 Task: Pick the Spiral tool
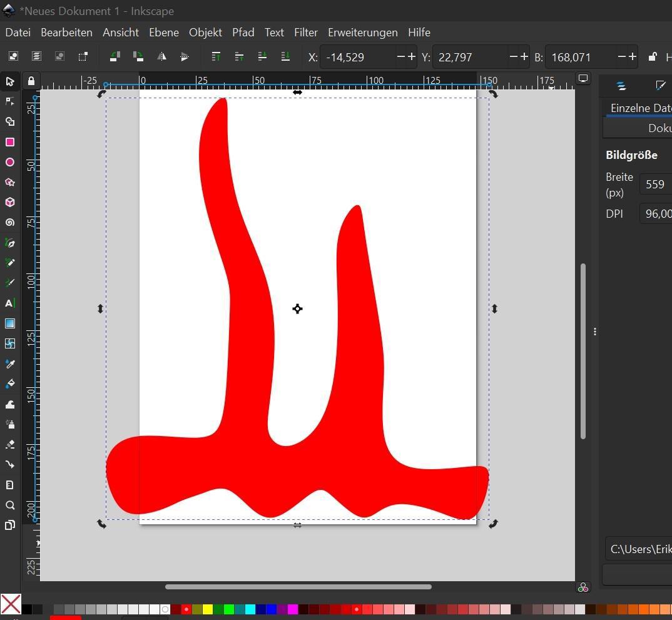pyautogui.click(x=10, y=223)
